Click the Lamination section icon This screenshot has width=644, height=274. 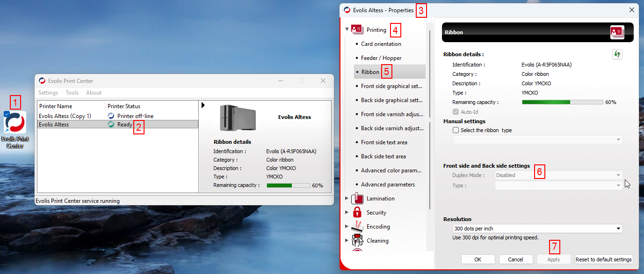pos(357,198)
